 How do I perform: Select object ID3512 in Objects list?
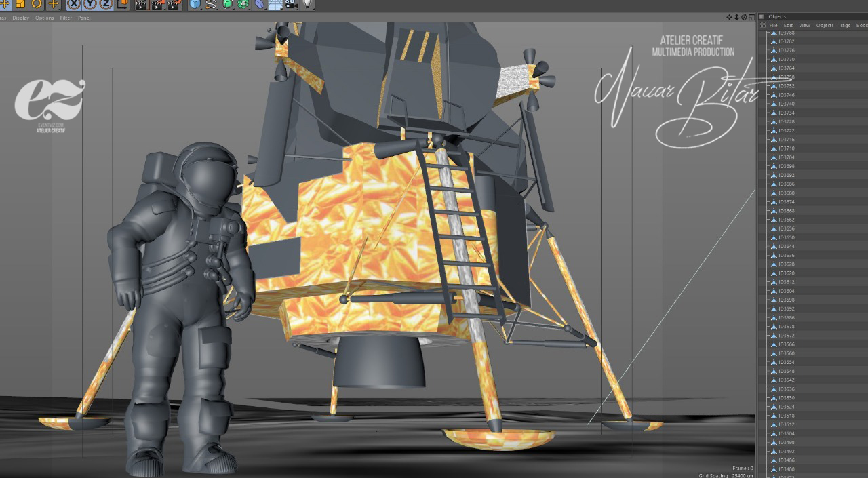[787, 424]
